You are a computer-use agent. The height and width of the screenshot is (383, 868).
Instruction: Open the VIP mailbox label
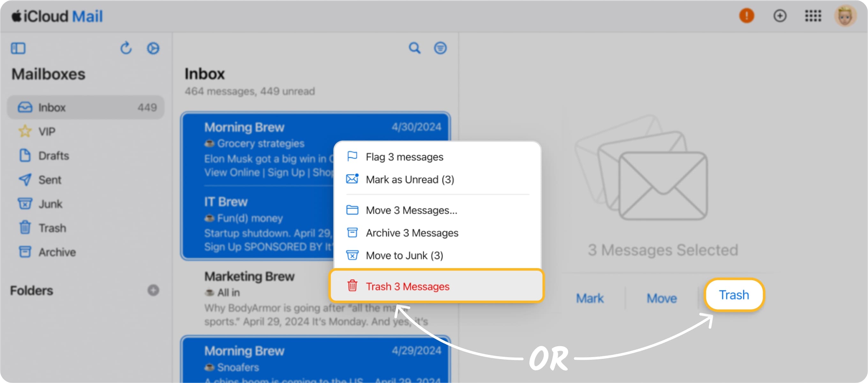coord(47,131)
